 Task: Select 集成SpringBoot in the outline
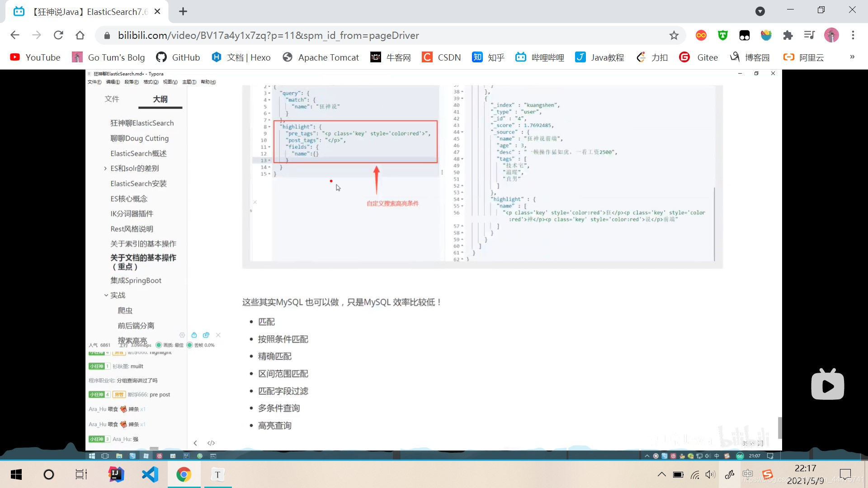pyautogui.click(x=136, y=280)
